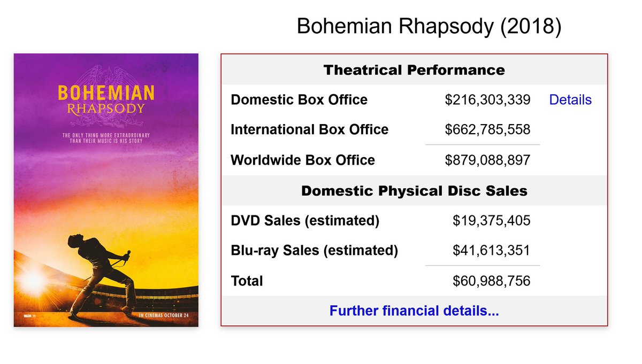Click the $216,303,339 domestic amount
The image size is (642, 364).
[x=487, y=100]
